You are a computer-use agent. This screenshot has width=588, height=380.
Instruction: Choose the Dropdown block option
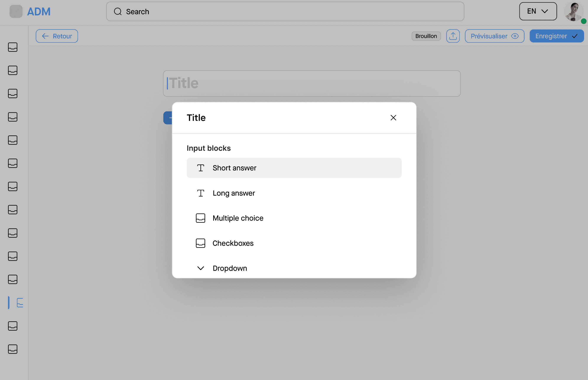294,268
